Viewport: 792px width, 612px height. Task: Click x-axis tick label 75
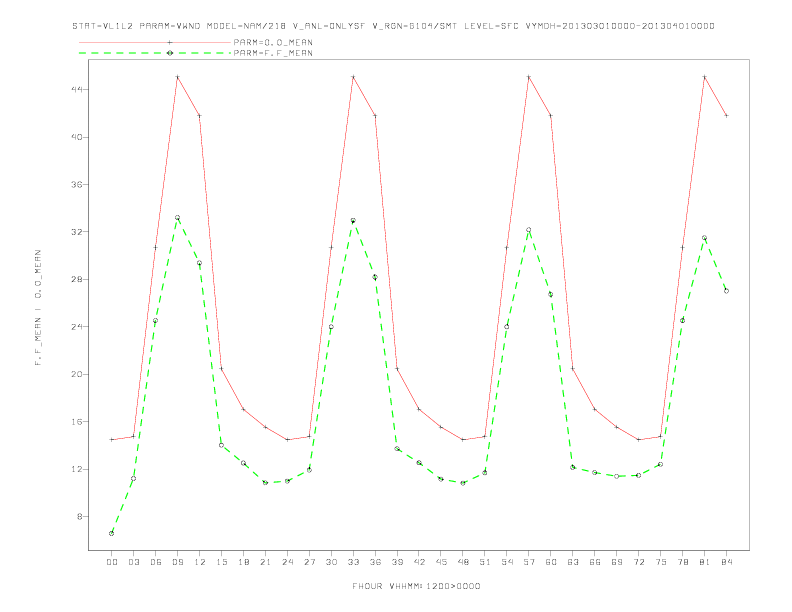click(x=661, y=562)
